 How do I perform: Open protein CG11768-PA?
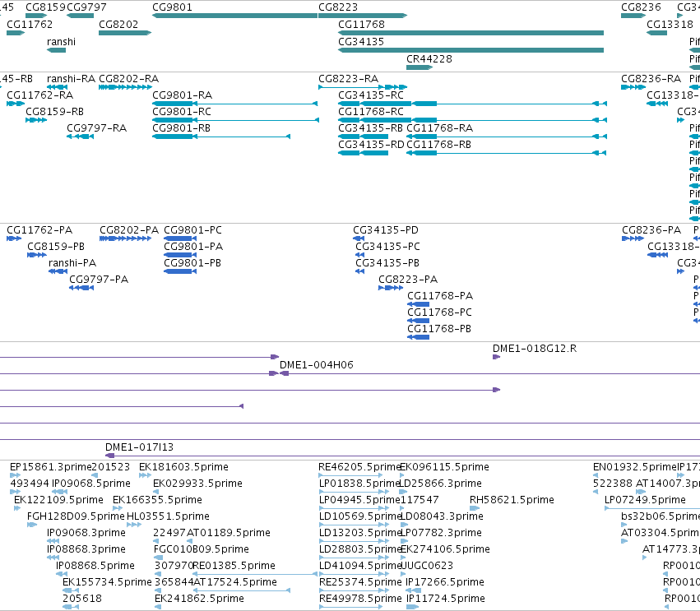tap(440, 296)
